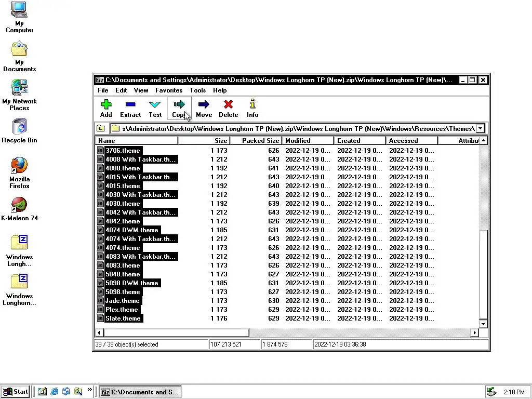
Task: Click the 7-Zip taskbar button
Action: click(140, 392)
